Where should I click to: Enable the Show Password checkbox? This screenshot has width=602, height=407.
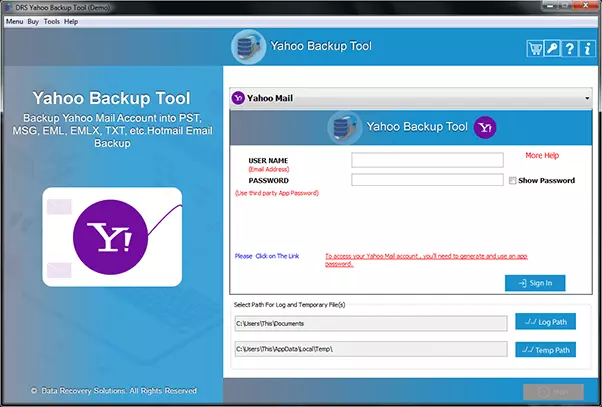(513, 180)
